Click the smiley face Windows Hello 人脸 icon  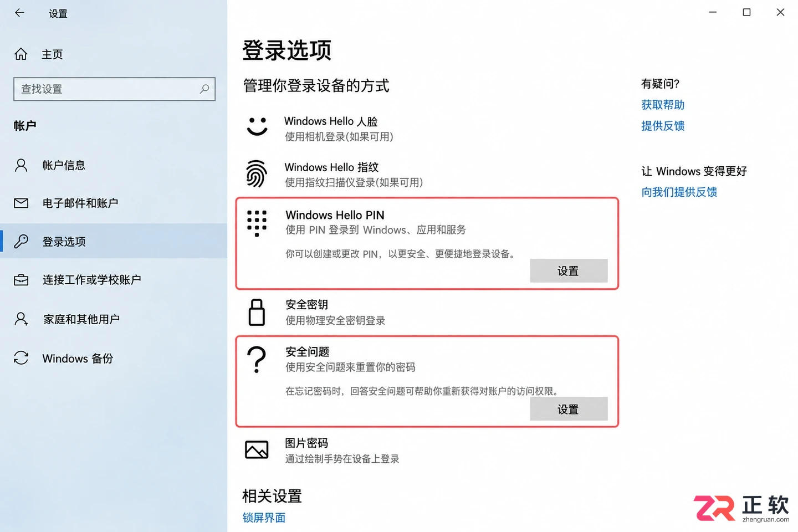pyautogui.click(x=257, y=127)
